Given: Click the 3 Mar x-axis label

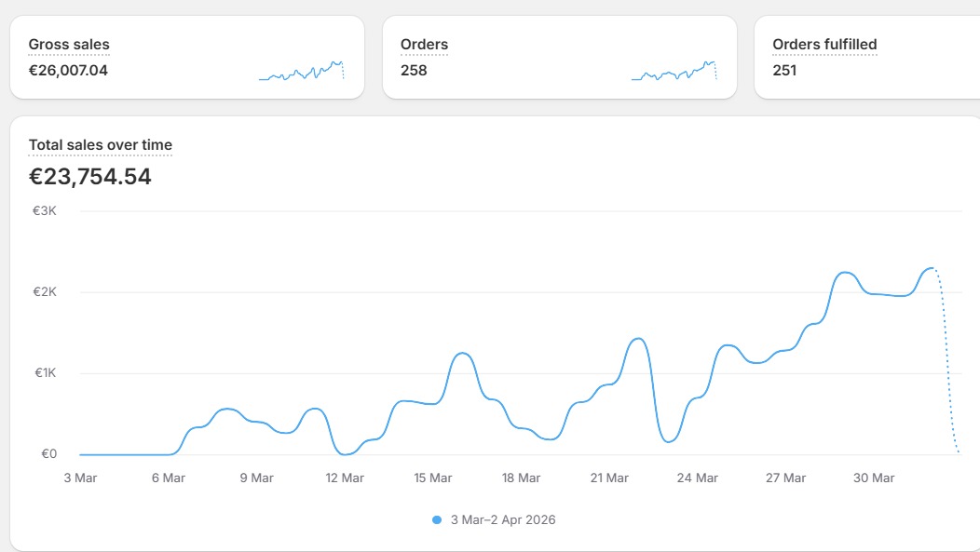Looking at the screenshot, I should (x=80, y=478).
